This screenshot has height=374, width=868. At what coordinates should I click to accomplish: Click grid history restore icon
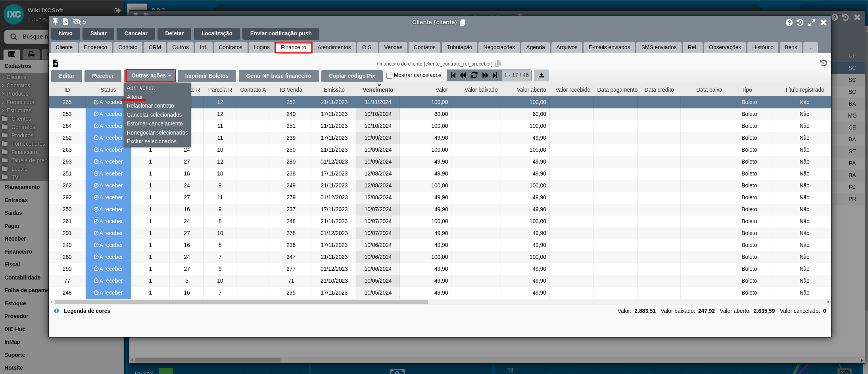tap(824, 63)
